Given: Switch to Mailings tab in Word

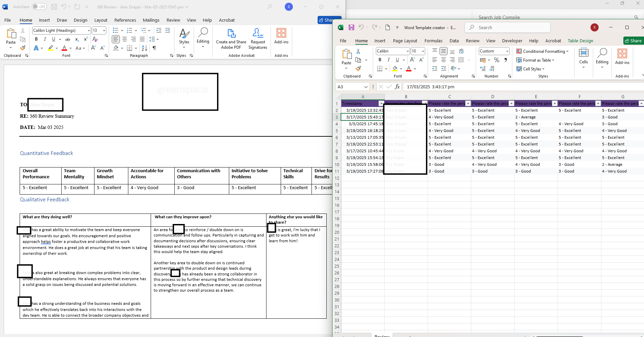Looking at the screenshot, I should tap(151, 20).
